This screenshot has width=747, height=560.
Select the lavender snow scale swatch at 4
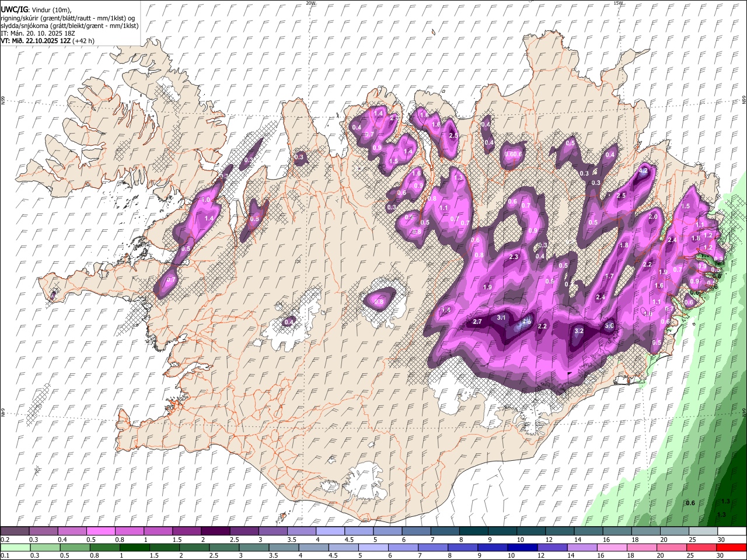[330, 531]
